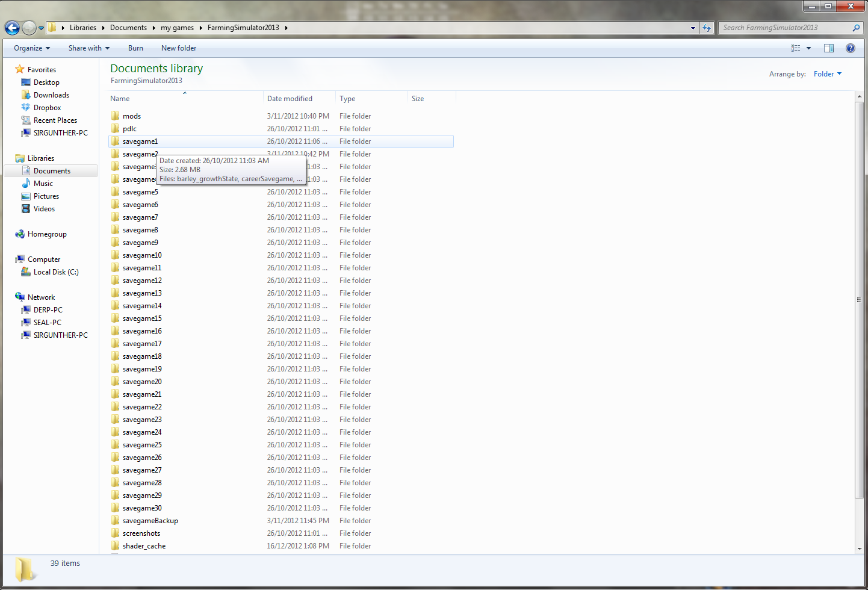
Task: Select Dropbox in the navigation pane
Action: coord(47,108)
